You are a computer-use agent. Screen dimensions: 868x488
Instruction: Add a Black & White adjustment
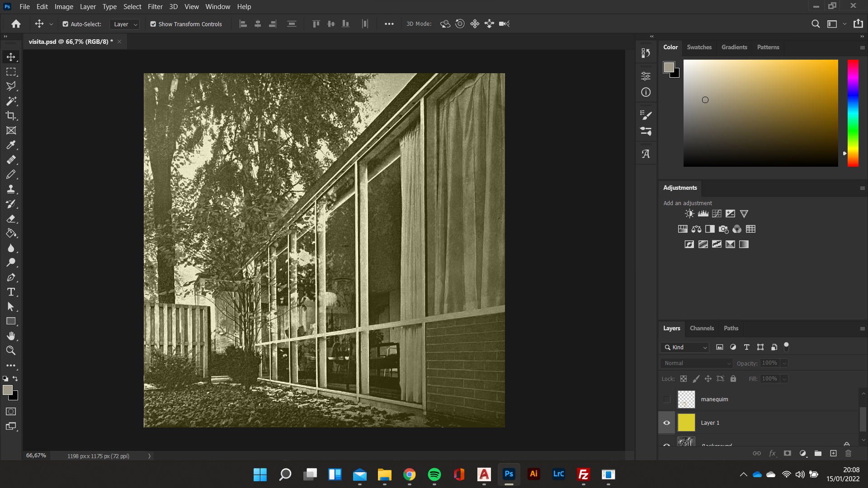(x=710, y=229)
